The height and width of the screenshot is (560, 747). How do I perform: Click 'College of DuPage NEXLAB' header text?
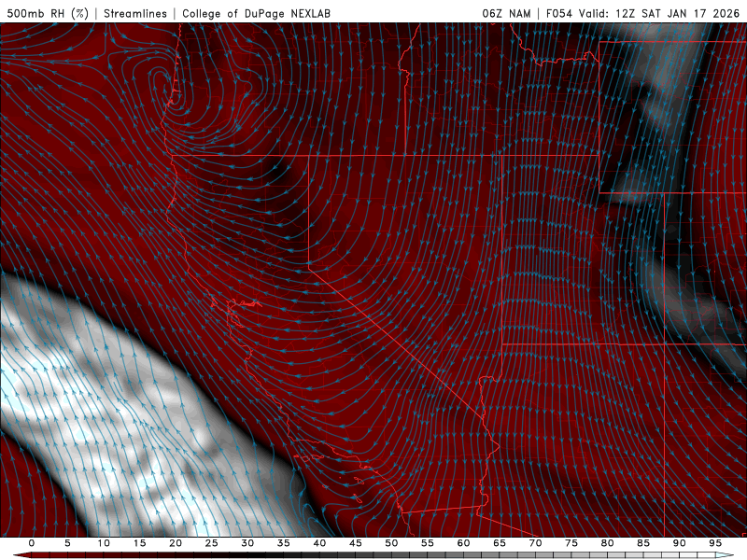tap(256, 13)
